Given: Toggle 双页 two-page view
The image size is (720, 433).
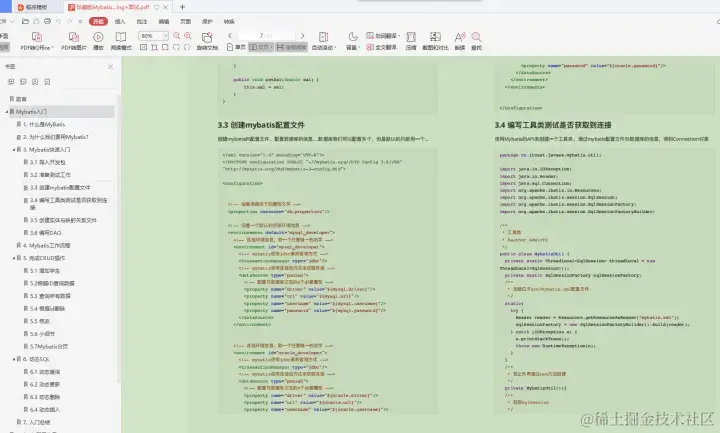Looking at the screenshot, I should (260, 47).
